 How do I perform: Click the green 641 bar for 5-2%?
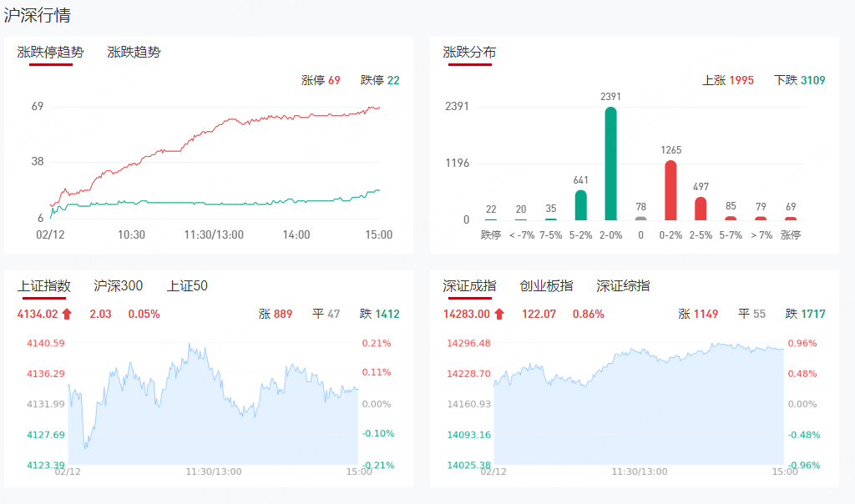click(x=581, y=205)
